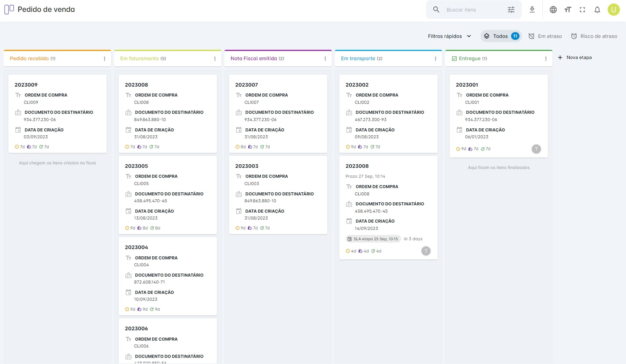
Task: Expand Filtros rápidos dropdown
Action: 449,36
